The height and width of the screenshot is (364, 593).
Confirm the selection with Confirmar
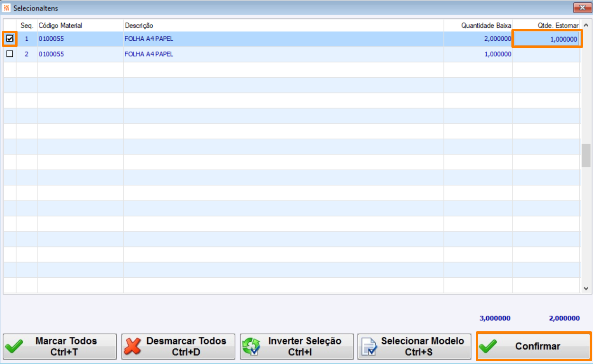point(534,346)
